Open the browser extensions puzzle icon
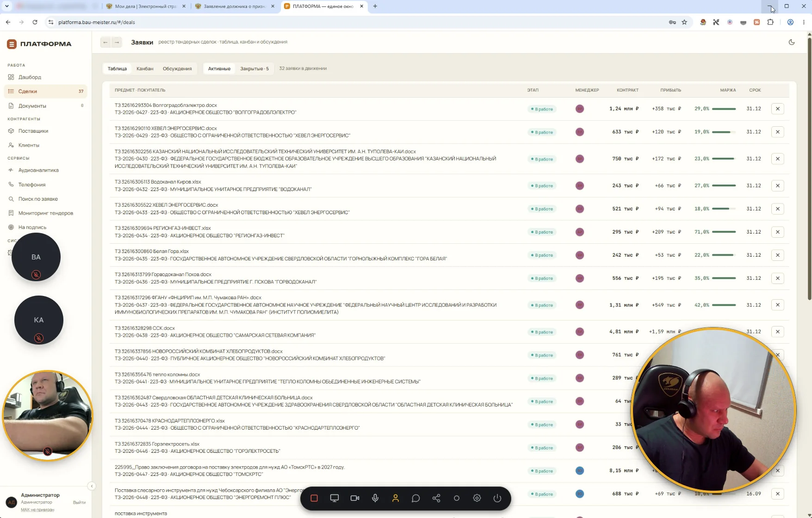Image resolution: width=812 pixels, height=518 pixels. [770, 22]
